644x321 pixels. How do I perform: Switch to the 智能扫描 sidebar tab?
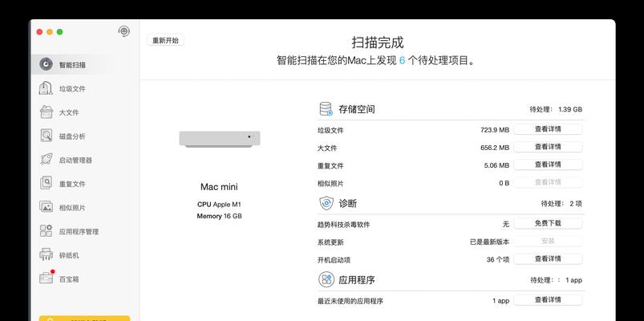coord(84,64)
